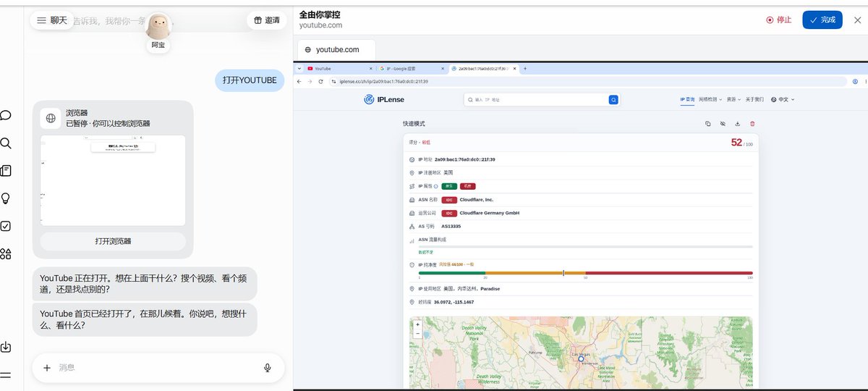Expand the tab search dropdown arrow
Viewport: 868px width, 391px height.
[x=300, y=68]
